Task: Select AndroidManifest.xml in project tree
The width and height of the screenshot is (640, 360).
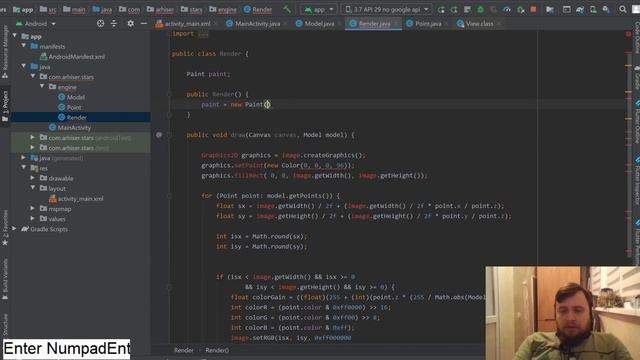Action: [x=72, y=57]
